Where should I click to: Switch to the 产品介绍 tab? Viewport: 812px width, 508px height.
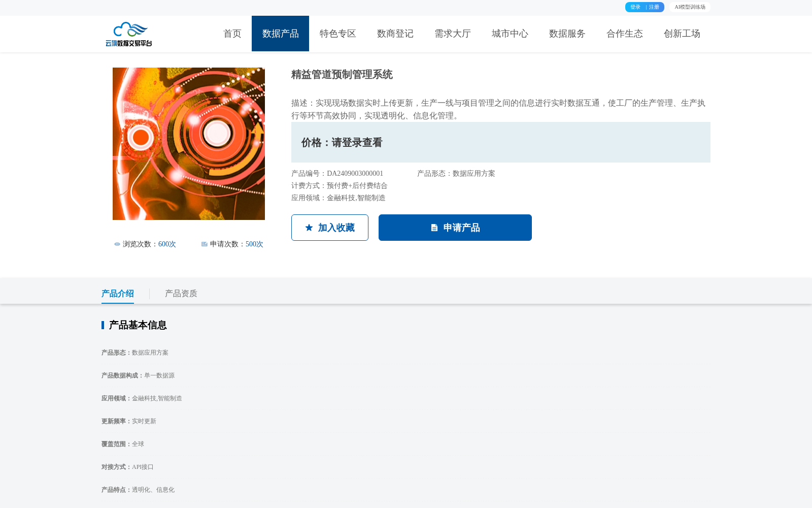[118, 294]
